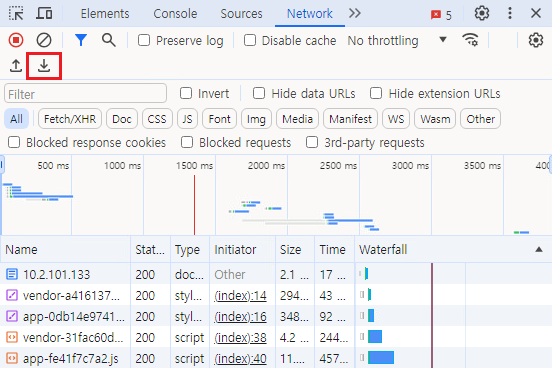
Task: Open the three-dot DevTools menu
Action: coord(510,13)
